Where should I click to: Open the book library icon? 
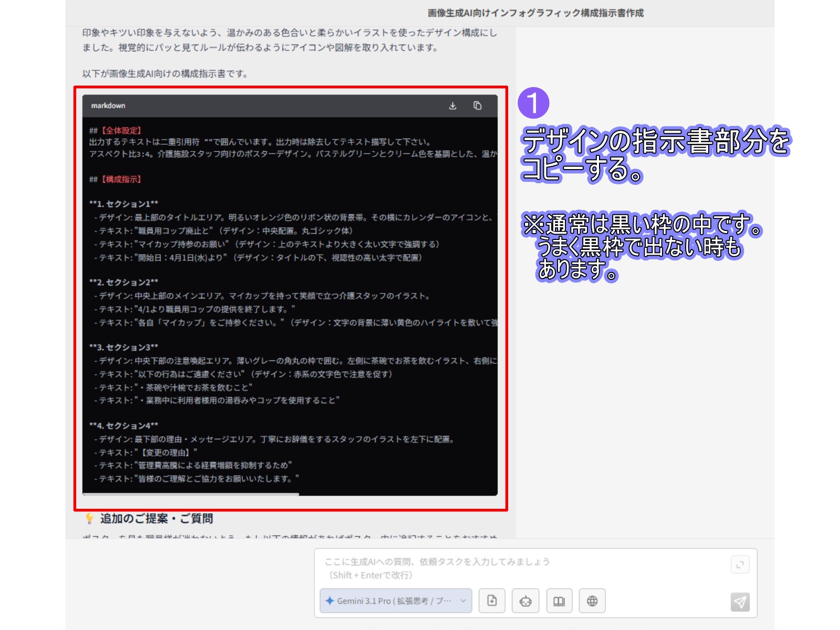coord(559,601)
